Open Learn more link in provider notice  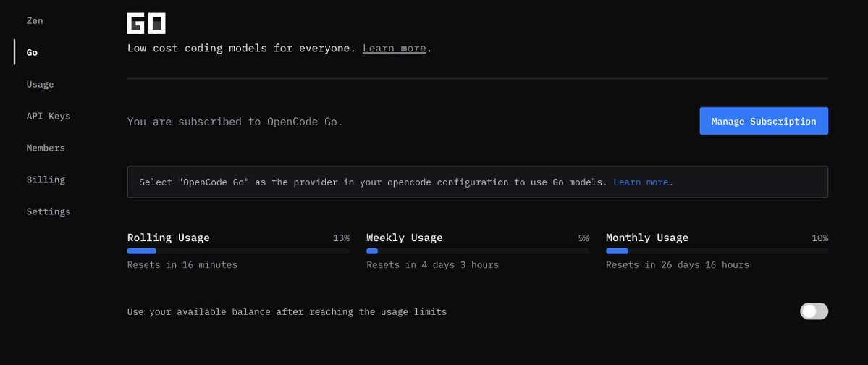point(641,182)
